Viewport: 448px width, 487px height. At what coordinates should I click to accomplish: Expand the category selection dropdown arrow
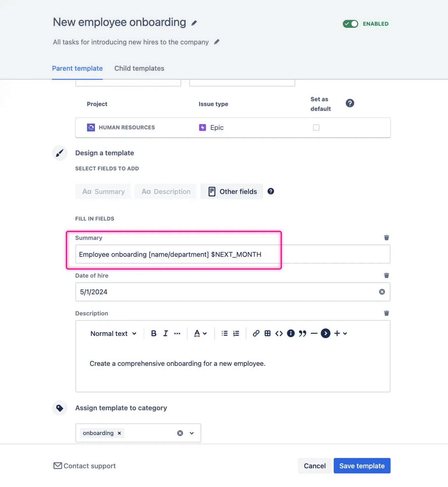[192, 433]
